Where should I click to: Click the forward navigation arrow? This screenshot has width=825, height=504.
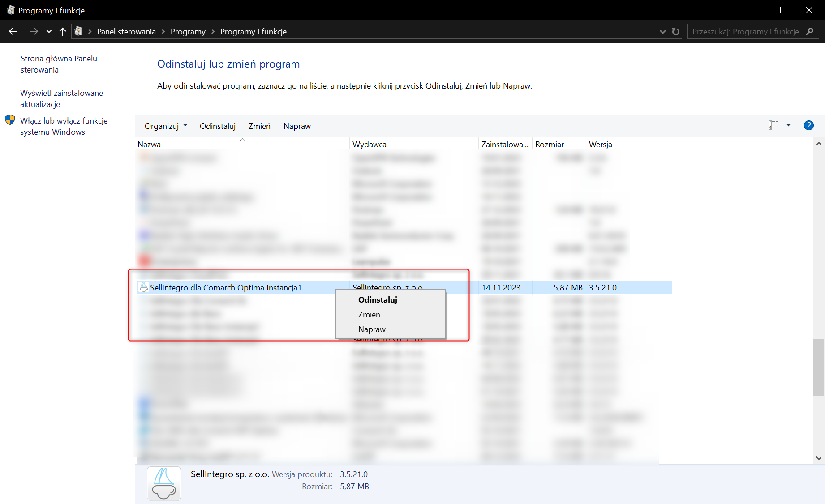(x=34, y=31)
